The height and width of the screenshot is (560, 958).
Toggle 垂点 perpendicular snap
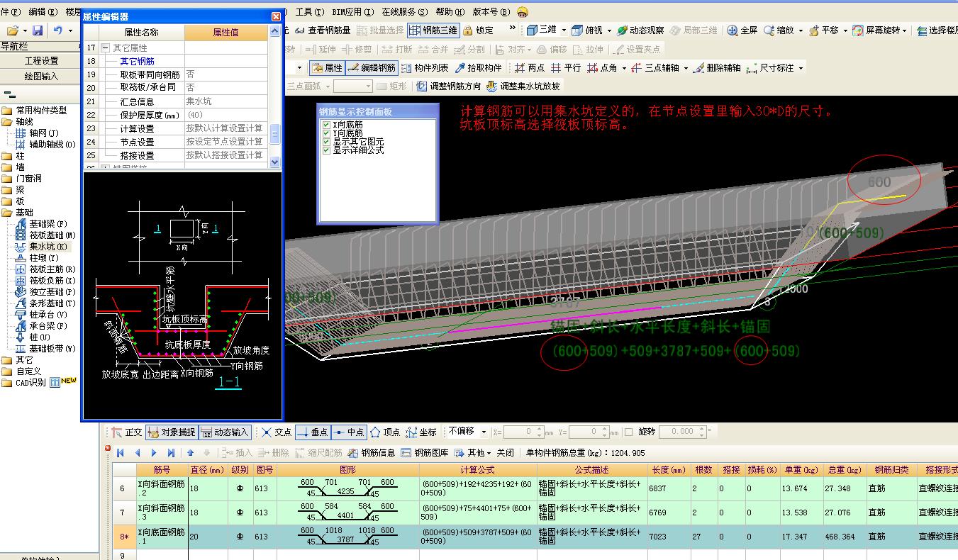pyautogui.click(x=312, y=432)
